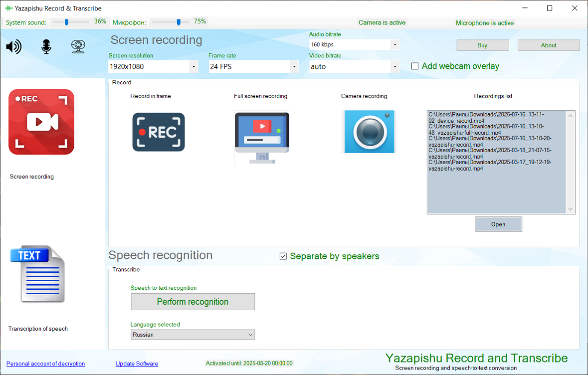The image size is (588, 375).
Task: Click the microphone icon
Action: pos(46,47)
